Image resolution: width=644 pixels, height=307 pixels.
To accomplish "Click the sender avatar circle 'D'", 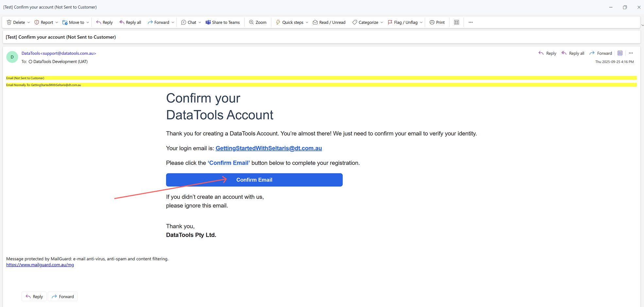I will point(12,57).
